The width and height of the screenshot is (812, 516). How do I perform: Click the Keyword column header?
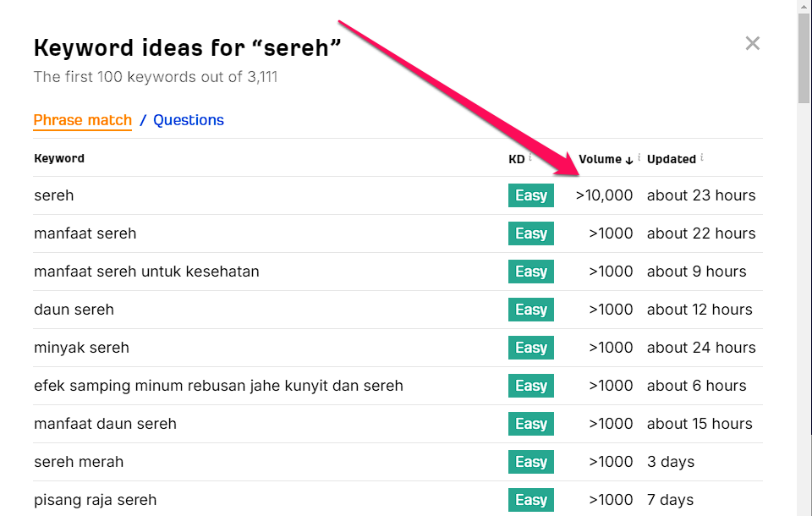(59, 159)
